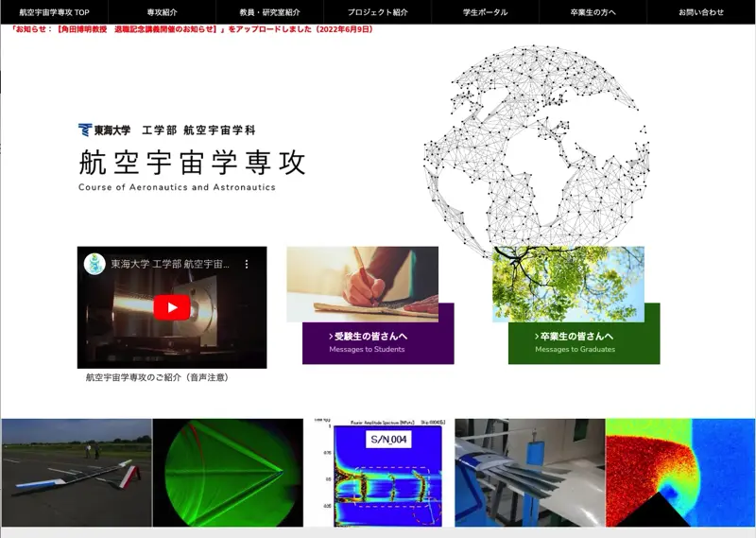Open the 卒業生の方へ menu item
Screen dimensions: 756x538
(593, 12)
